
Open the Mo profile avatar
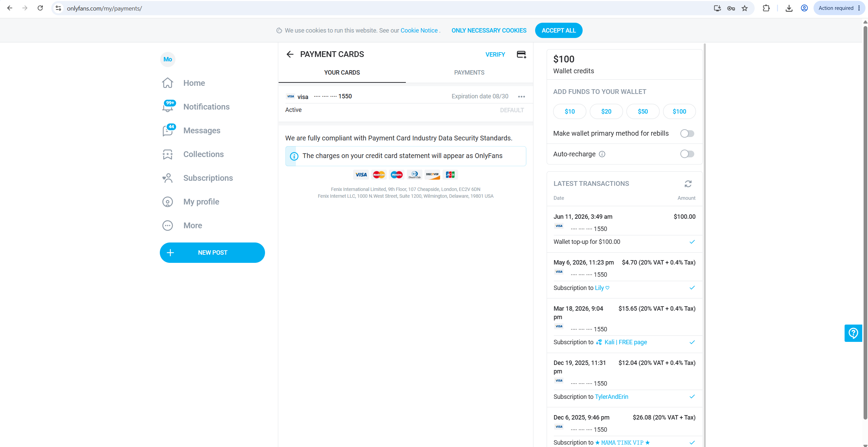pyautogui.click(x=168, y=59)
